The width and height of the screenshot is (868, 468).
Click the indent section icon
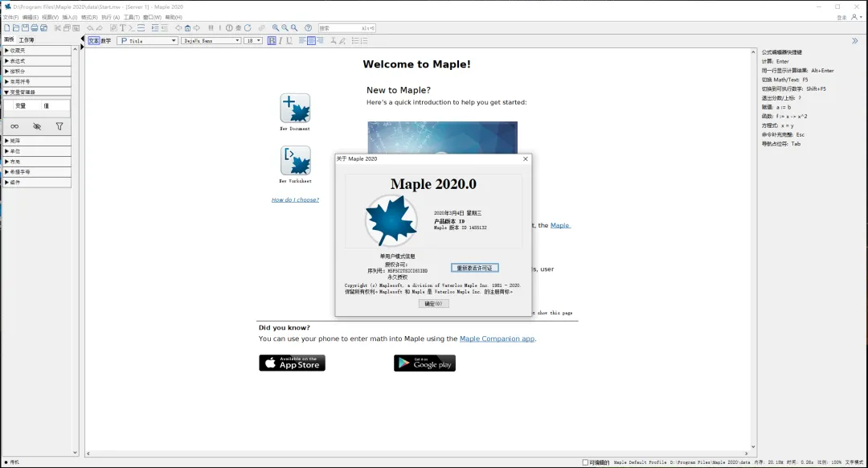click(156, 27)
